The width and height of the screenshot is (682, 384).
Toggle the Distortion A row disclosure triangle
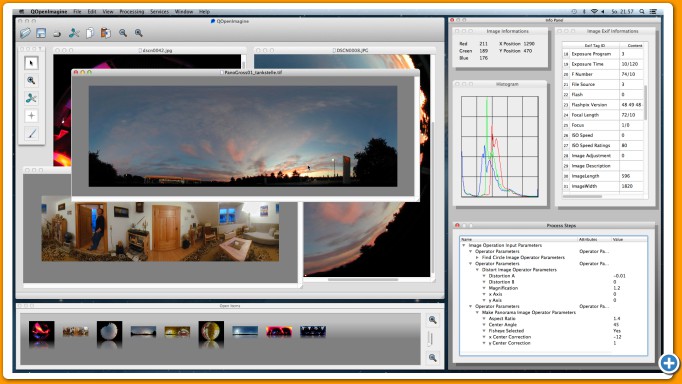point(484,276)
